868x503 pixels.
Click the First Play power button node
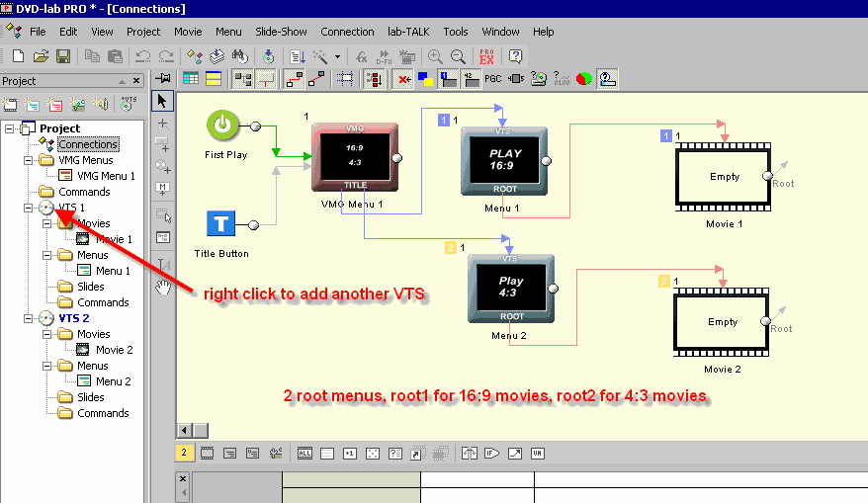222,126
